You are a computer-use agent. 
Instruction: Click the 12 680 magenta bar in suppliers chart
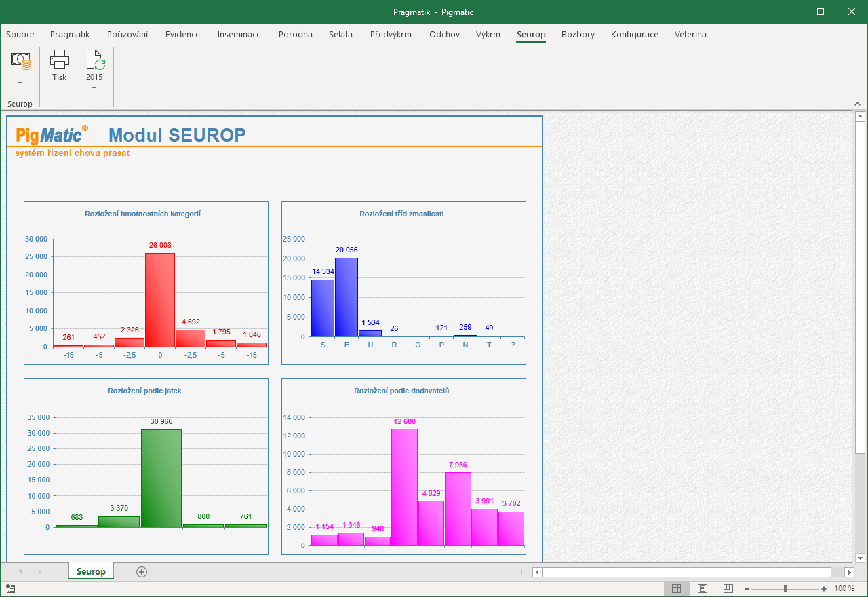[x=404, y=487]
